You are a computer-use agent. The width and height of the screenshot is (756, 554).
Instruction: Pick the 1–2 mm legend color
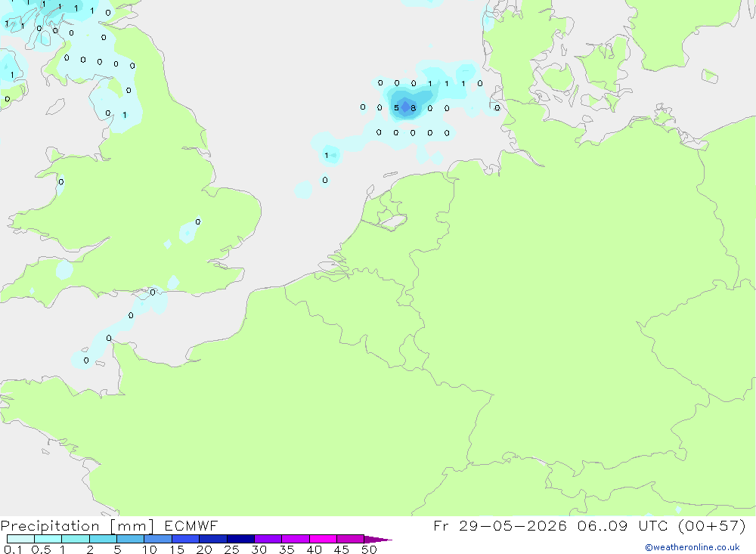(x=76, y=539)
